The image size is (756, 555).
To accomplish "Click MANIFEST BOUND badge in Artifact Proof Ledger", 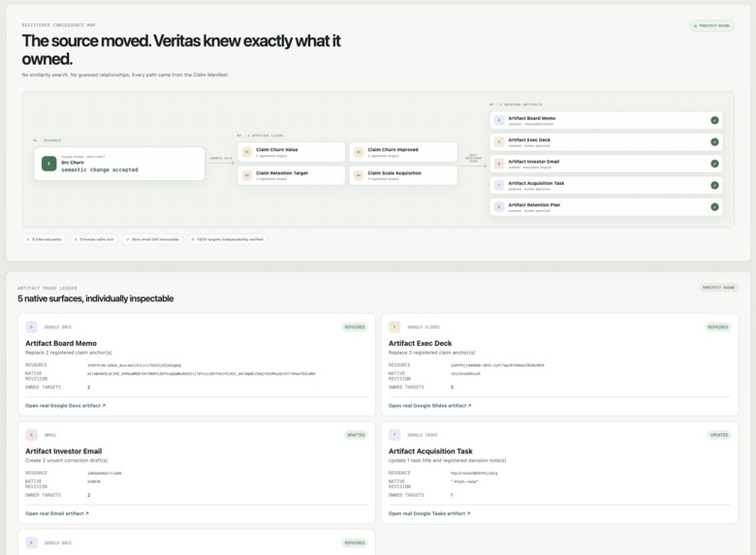I will 718,288.
